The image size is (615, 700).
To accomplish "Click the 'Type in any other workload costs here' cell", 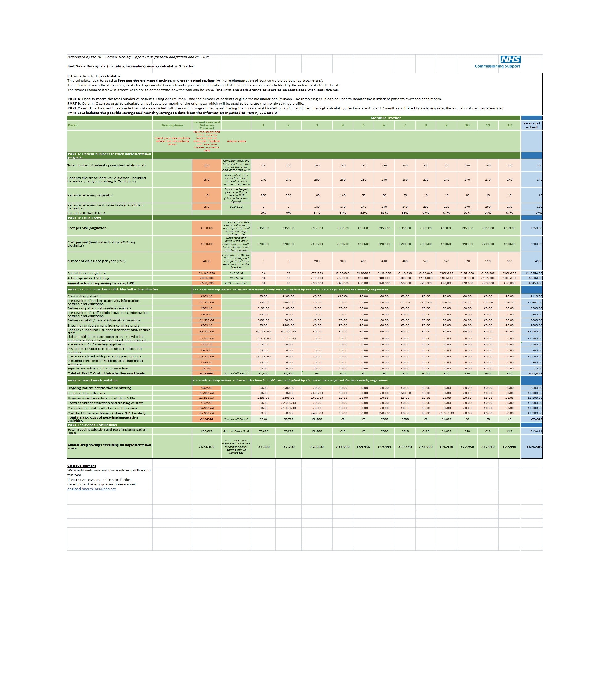I will [x=110, y=369].
